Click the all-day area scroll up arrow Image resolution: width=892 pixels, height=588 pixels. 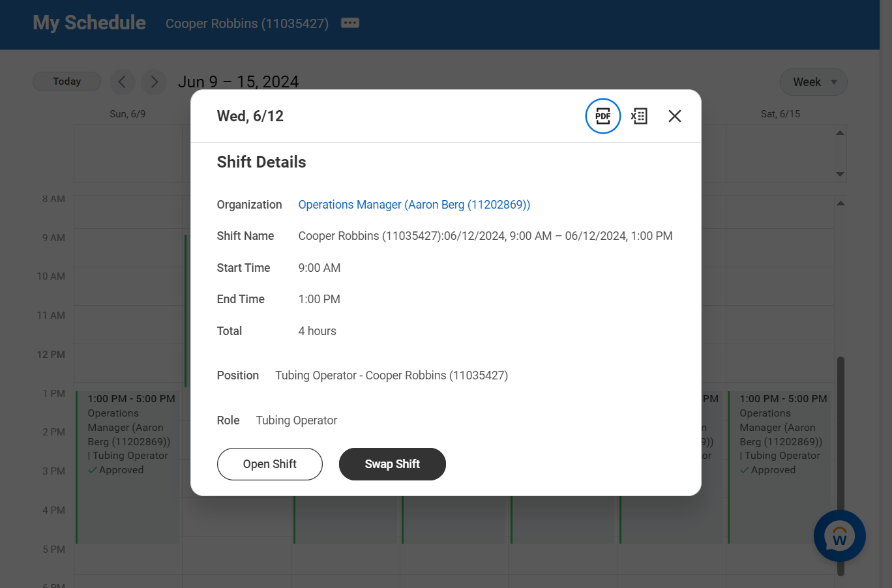coord(840,133)
